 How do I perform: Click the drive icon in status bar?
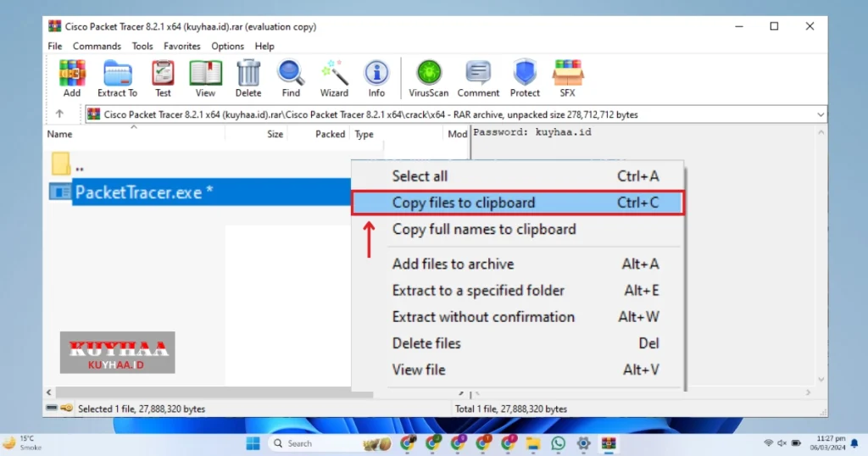(52, 409)
